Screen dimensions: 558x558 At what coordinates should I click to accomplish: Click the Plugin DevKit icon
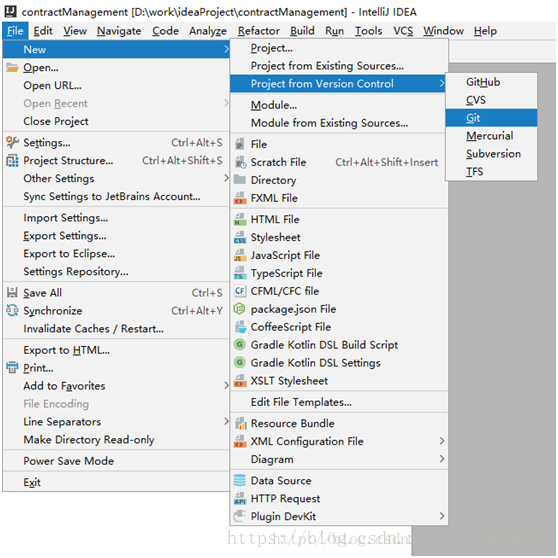click(x=240, y=516)
